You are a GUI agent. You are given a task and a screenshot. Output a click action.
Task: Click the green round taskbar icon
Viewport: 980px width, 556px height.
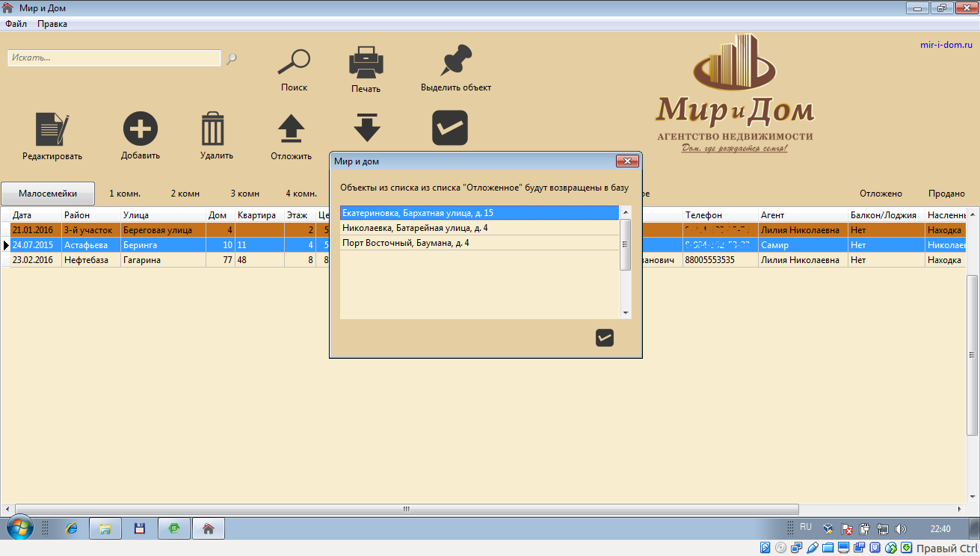point(174,528)
